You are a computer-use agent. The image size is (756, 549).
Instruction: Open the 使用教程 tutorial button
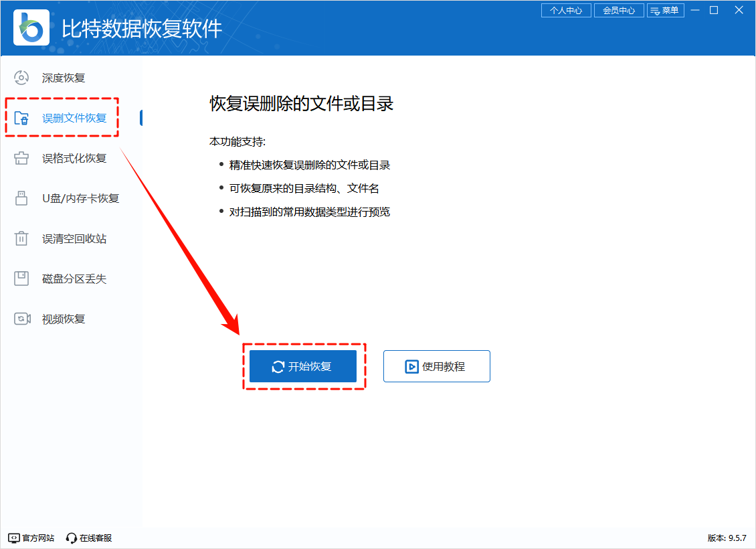pos(437,367)
